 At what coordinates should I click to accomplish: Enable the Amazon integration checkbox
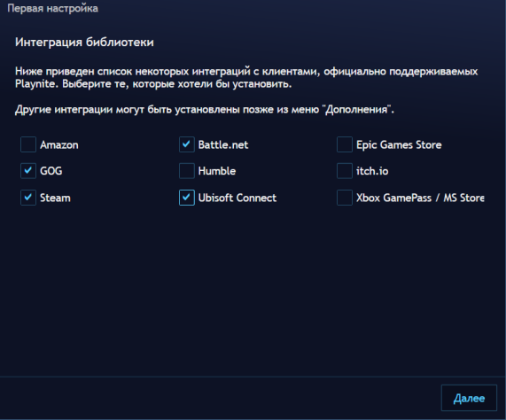point(28,144)
